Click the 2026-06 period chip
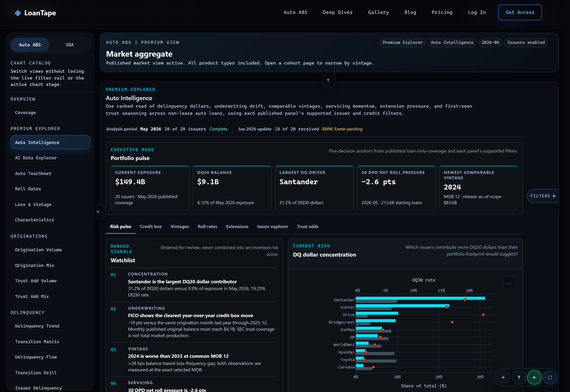 coord(490,43)
